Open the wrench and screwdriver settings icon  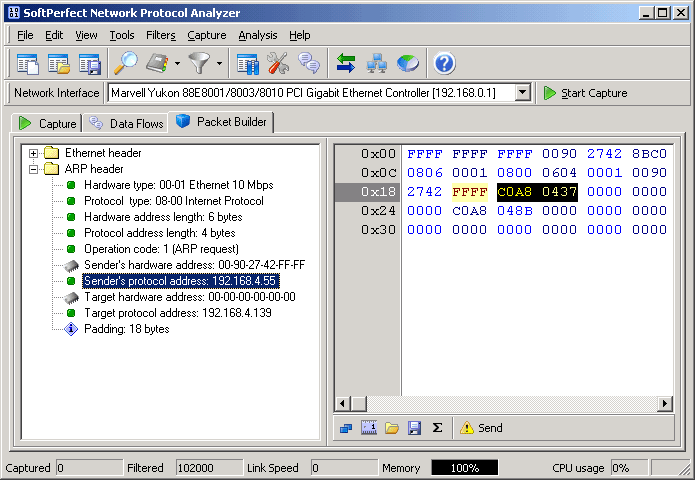pos(278,63)
